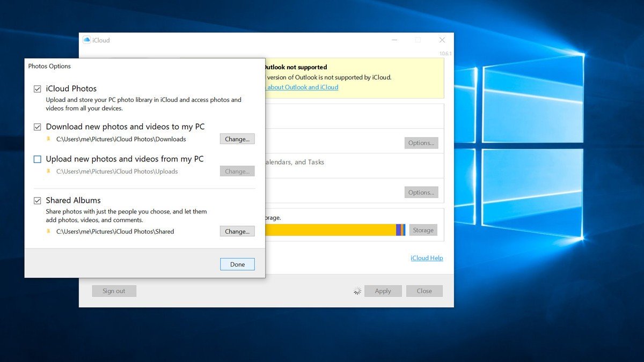The width and height of the screenshot is (644, 362).
Task: Uncheck the iCloud Photos checkbox
Action: [38, 89]
